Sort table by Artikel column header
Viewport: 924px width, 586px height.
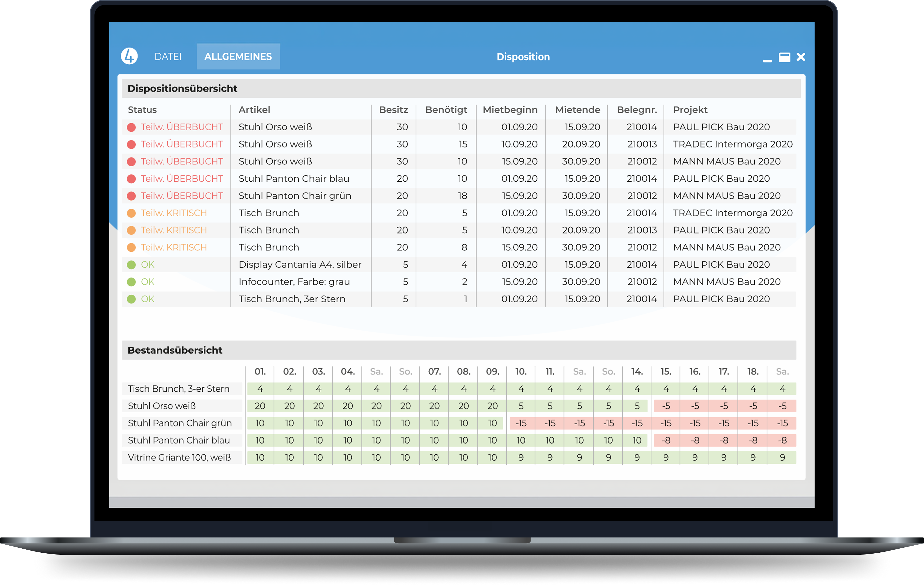(254, 110)
